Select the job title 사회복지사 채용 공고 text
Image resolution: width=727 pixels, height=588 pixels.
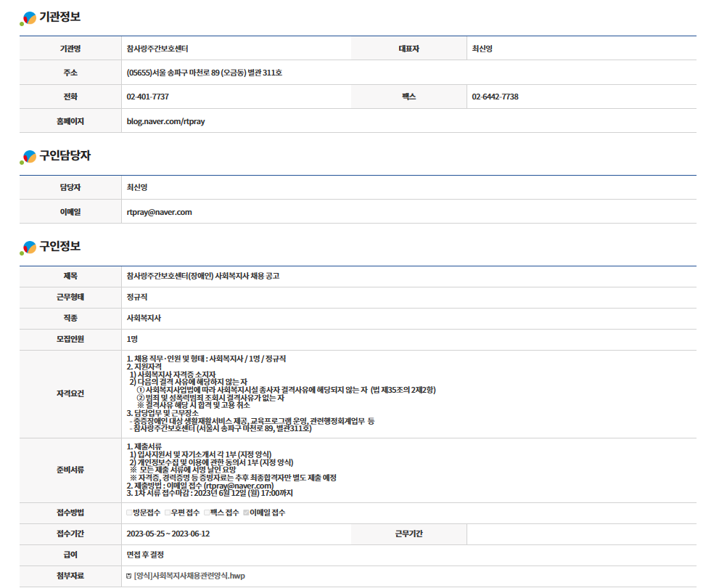click(x=202, y=277)
